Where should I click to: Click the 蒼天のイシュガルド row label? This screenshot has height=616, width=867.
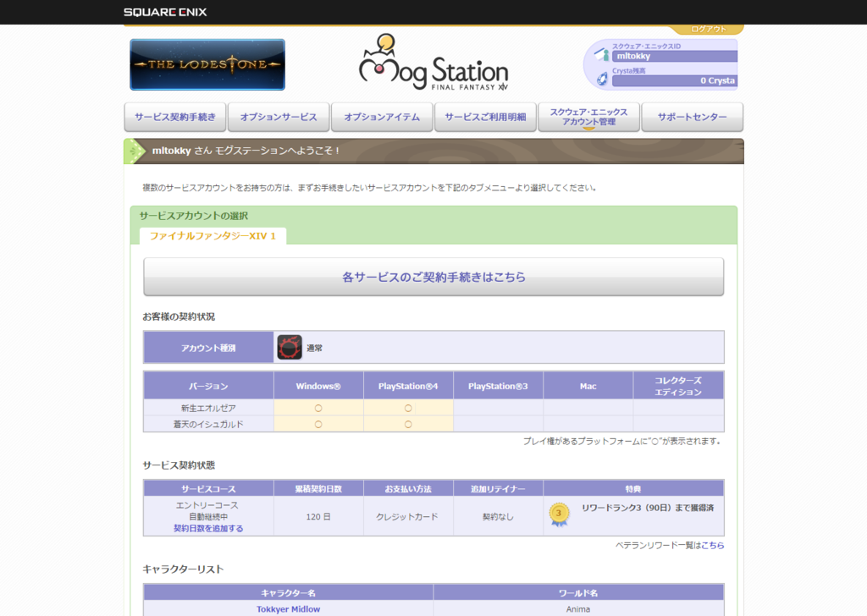(208, 424)
